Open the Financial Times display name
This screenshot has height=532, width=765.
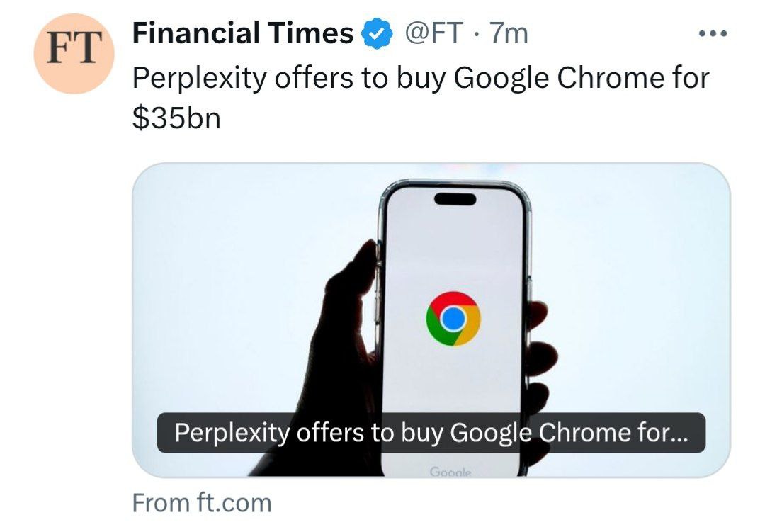243,33
